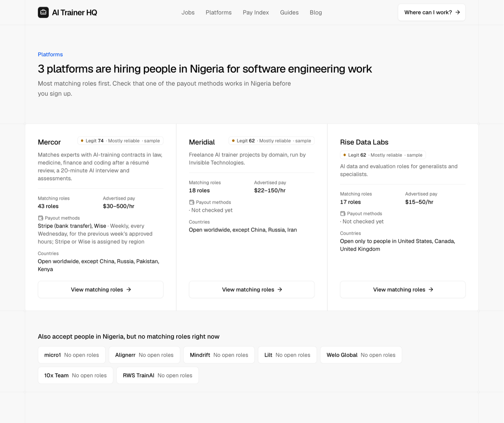The image size is (504, 423).
Task: Click the '18 roles' value
Action: 199,191
